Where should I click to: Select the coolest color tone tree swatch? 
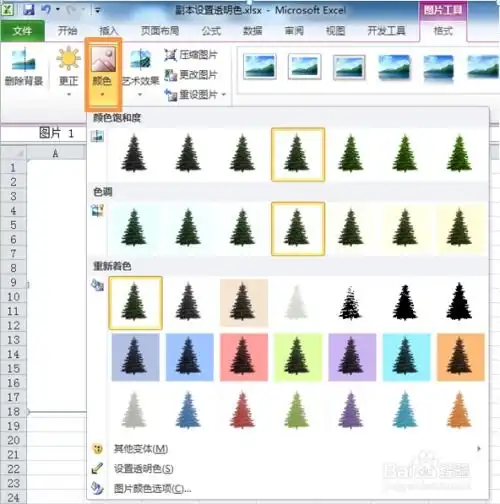tap(134, 229)
